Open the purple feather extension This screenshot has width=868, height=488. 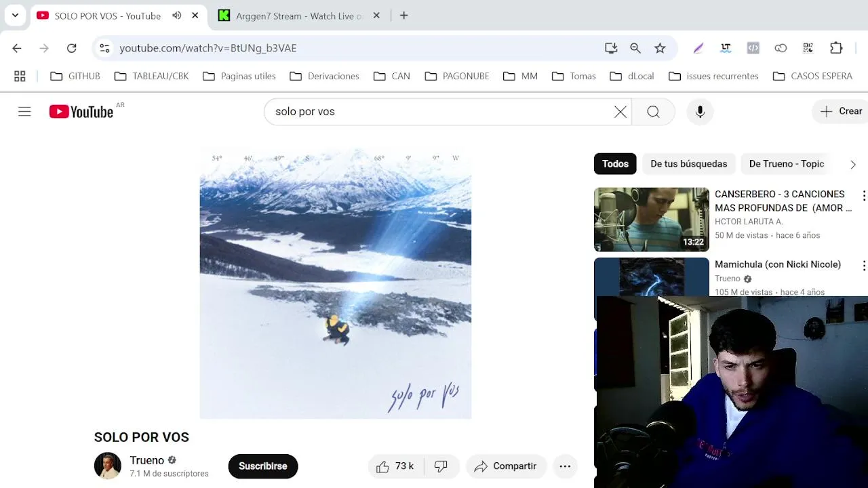pos(698,48)
